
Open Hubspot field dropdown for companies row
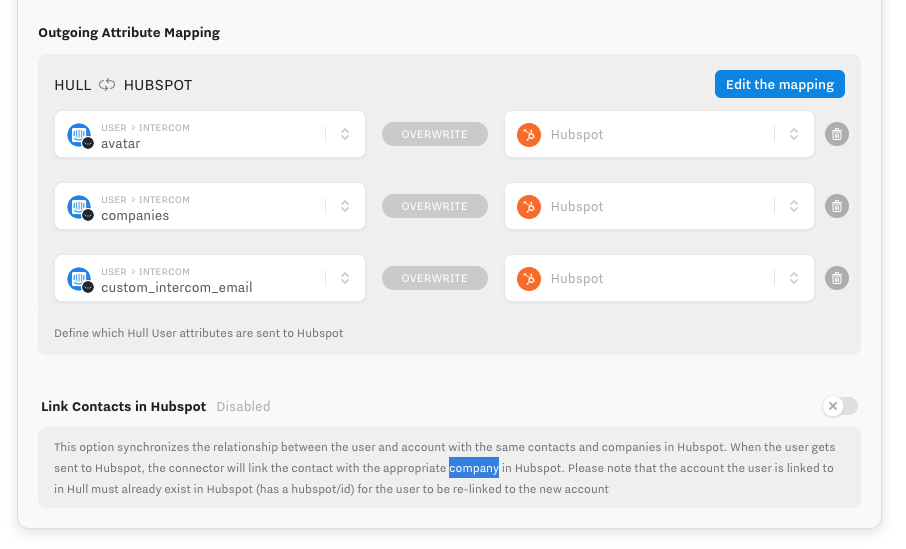point(794,206)
